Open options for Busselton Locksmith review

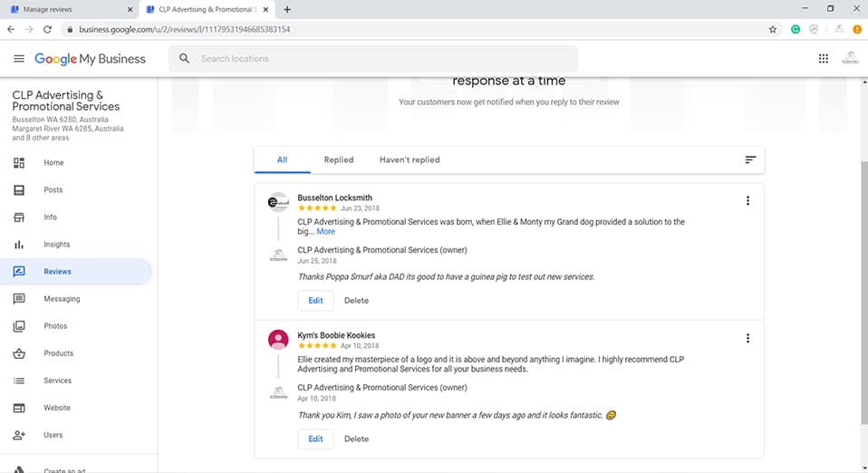pyautogui.click(x=747, y=200)
